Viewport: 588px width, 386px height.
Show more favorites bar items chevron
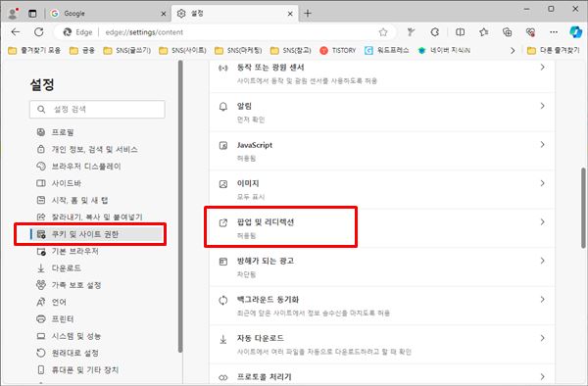click(513, 51)
